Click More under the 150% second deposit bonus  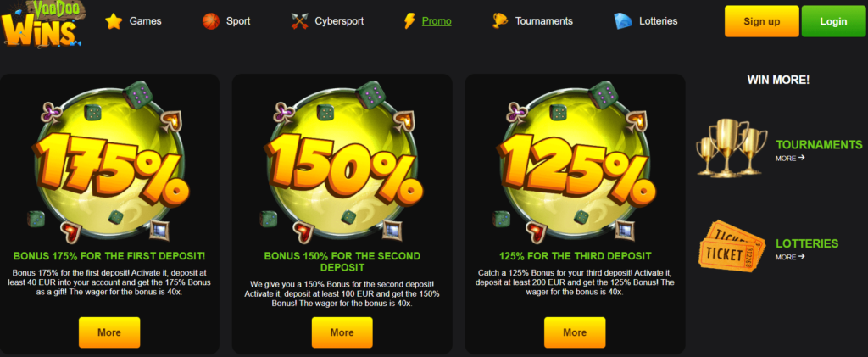tap(342, 332)
